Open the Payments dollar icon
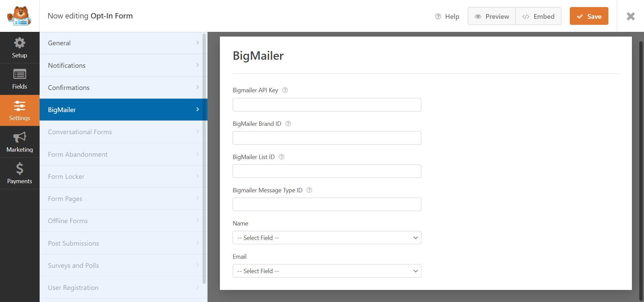The height and width of the screenshot is (302, 644). pos(19,168)
